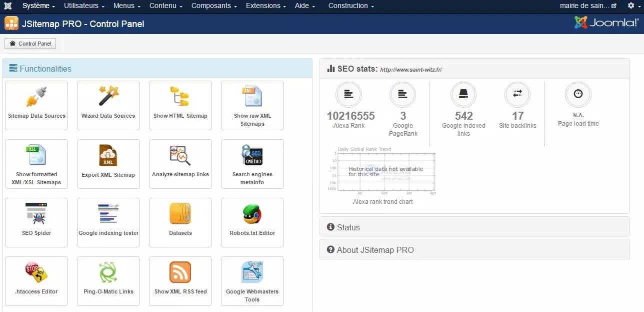Viewport: 644px width, 312px height.
Task: Click the N.A. page load value
Action: point(578,115)
